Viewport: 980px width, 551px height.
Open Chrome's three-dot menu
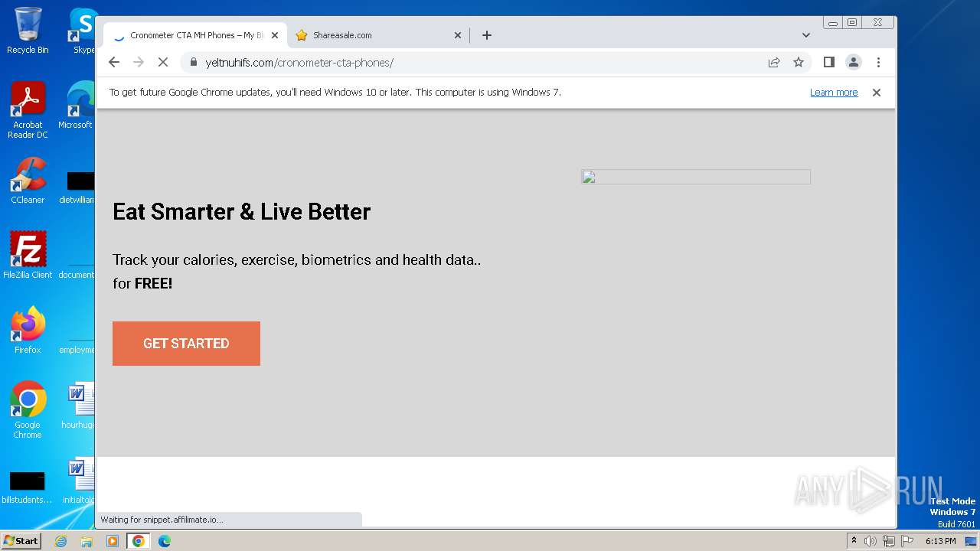pyautogui.click(x=878, y=62)
